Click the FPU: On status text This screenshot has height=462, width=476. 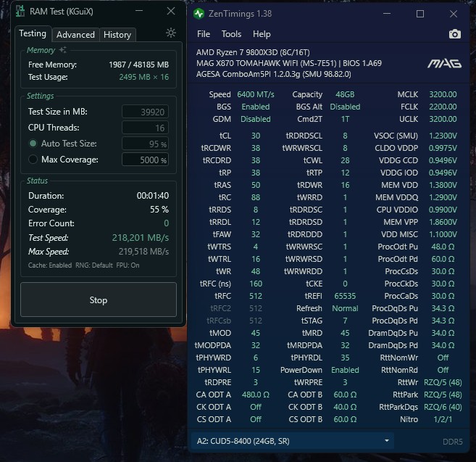point(128,265)
